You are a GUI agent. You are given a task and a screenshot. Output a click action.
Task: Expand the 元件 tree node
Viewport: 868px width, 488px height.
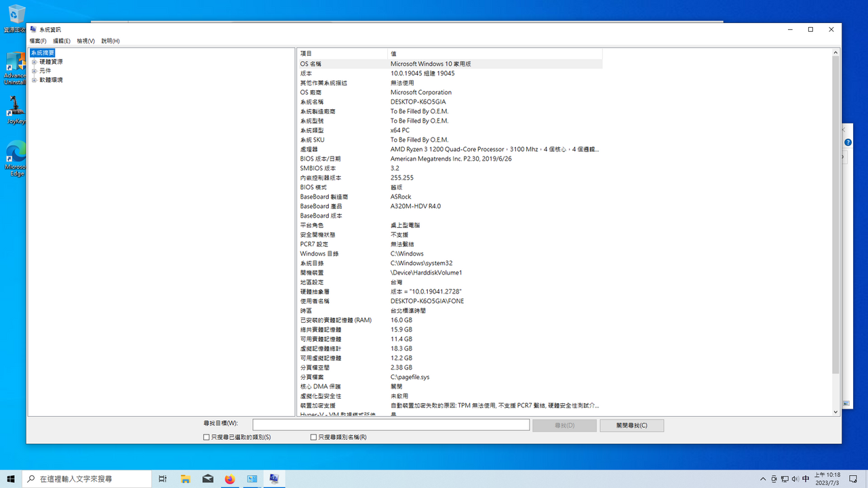34,70
